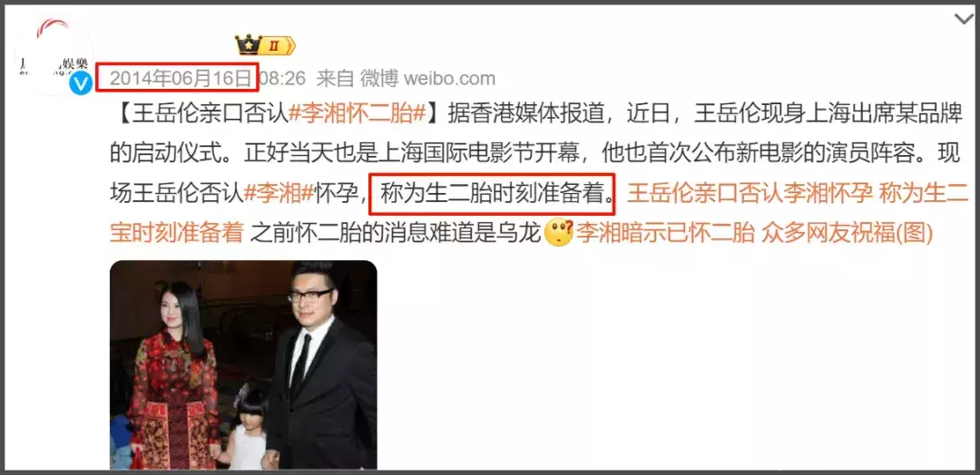Click the II level ribbon beside the crown
This screenshot has width=980, height=475.
coord(276,45)
